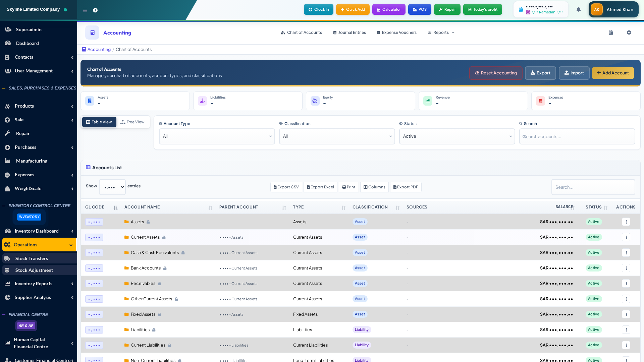This screenshot has width=644, height=362.
Task: Click the Add Account button
Action: click(612, 73)
